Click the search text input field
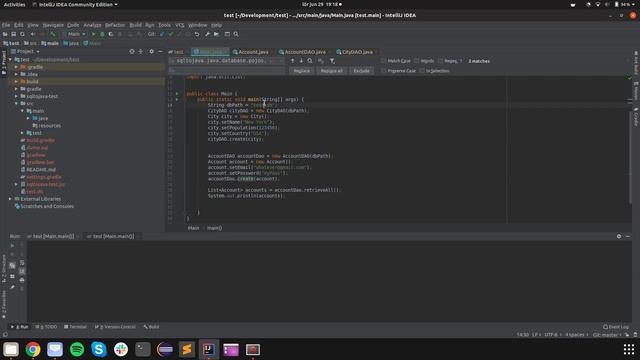Viewport: 640px width, 360px height. (x=227, y=61)
